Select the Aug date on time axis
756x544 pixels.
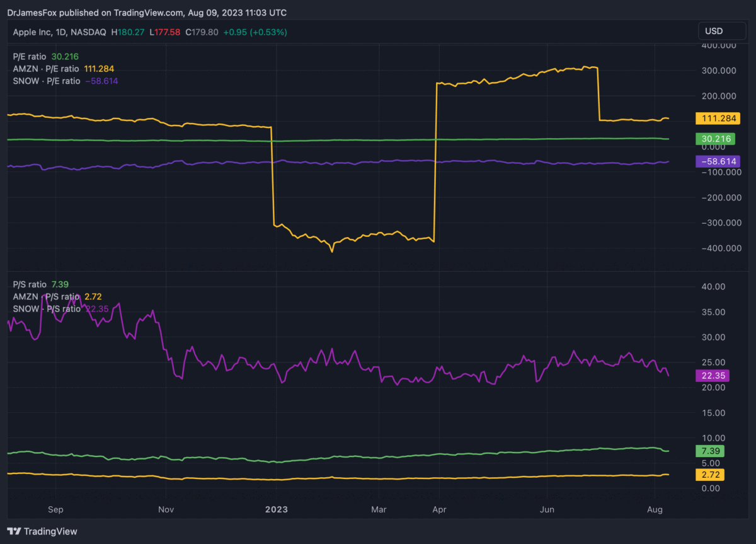655,508
